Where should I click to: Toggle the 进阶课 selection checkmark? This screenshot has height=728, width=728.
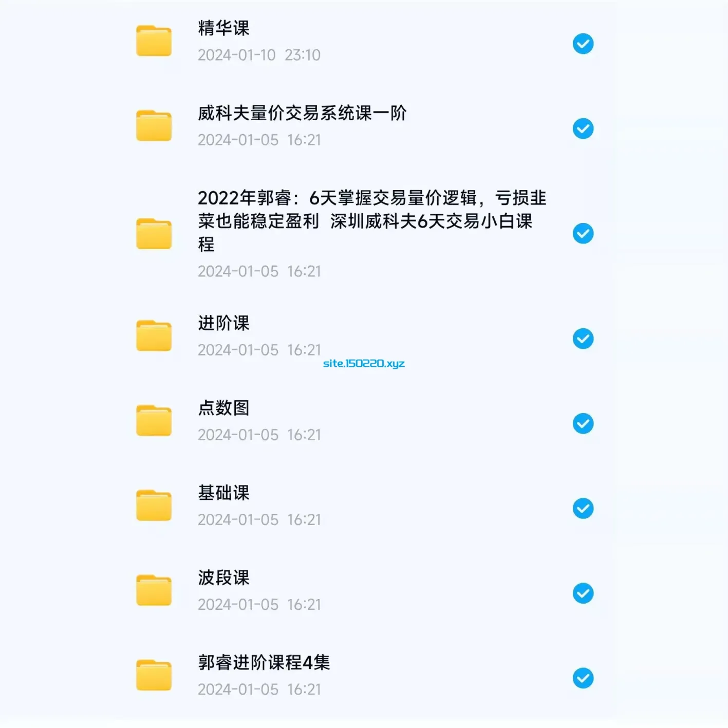[x=583, y=339]
